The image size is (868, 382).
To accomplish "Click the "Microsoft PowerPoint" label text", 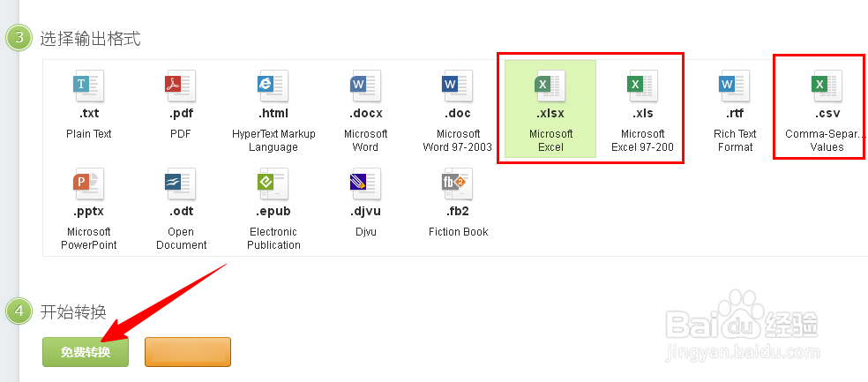I will tap(88, 238).
